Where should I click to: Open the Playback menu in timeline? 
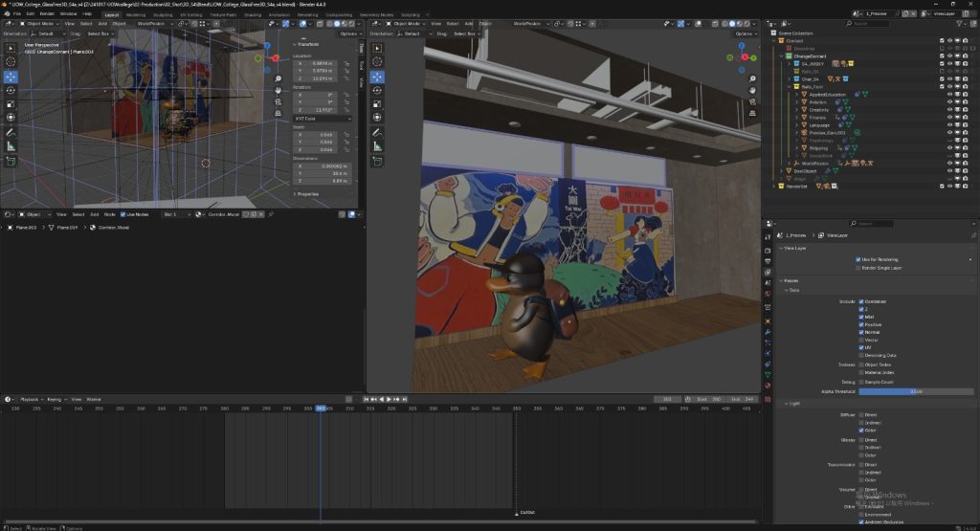pyautogui.click(x=30, y=399)
